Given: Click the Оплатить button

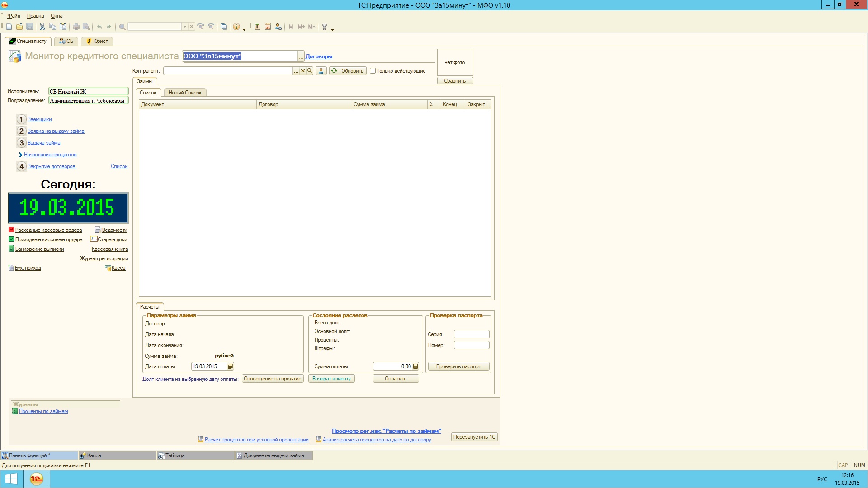Looking at the screenshot, I should (x=396, y=379).
